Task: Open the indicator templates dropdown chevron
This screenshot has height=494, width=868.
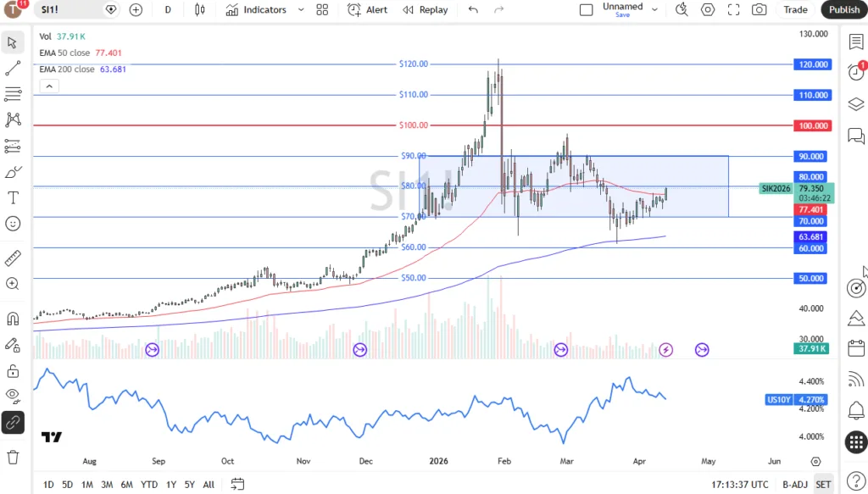Action: click(x=302, y=9)
